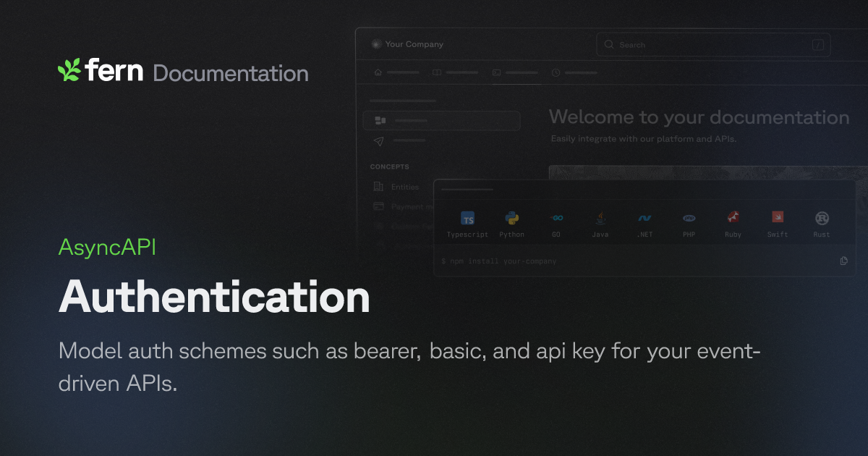Click the paper plane sidebar item

pos(379,140)
